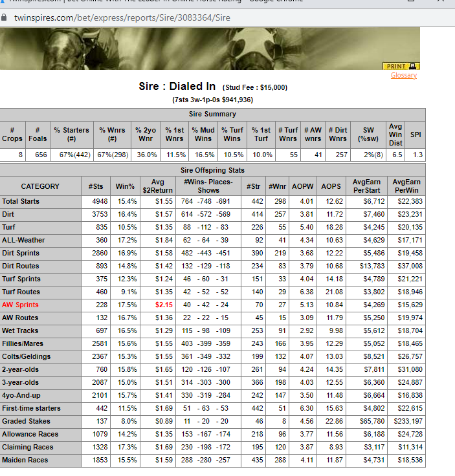Screen dimensions: 455x476
Task: Click the 2%(8) stakes winners value
Action: [373, 155]
